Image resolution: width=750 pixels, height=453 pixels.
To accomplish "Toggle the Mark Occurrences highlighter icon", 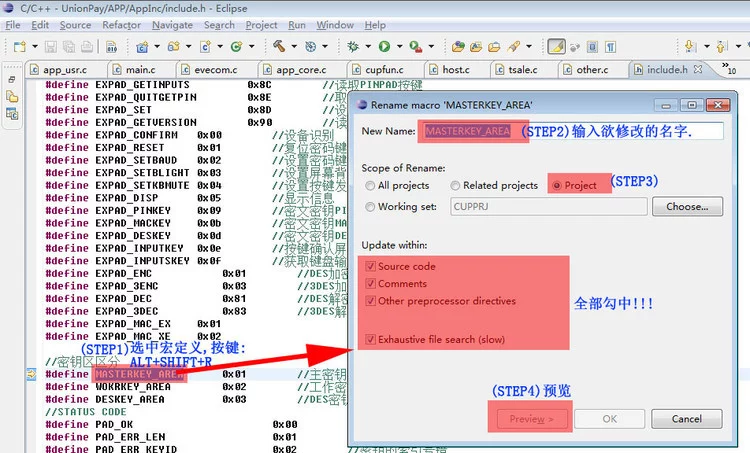I will click(556, 46).
